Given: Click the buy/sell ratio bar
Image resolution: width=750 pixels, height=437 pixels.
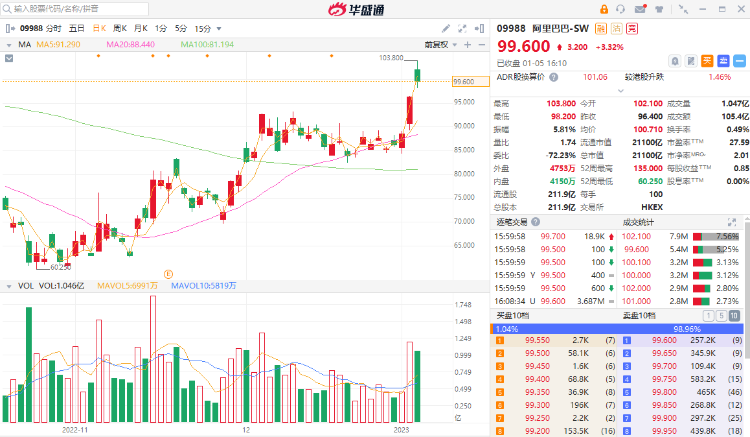Looking at the screenshot, I should click(x=617, y=329).
